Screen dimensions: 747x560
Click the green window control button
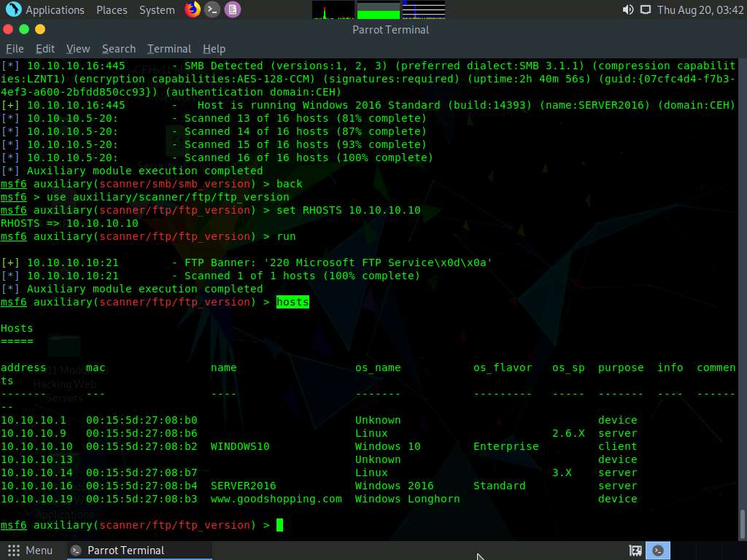point(24,29)
